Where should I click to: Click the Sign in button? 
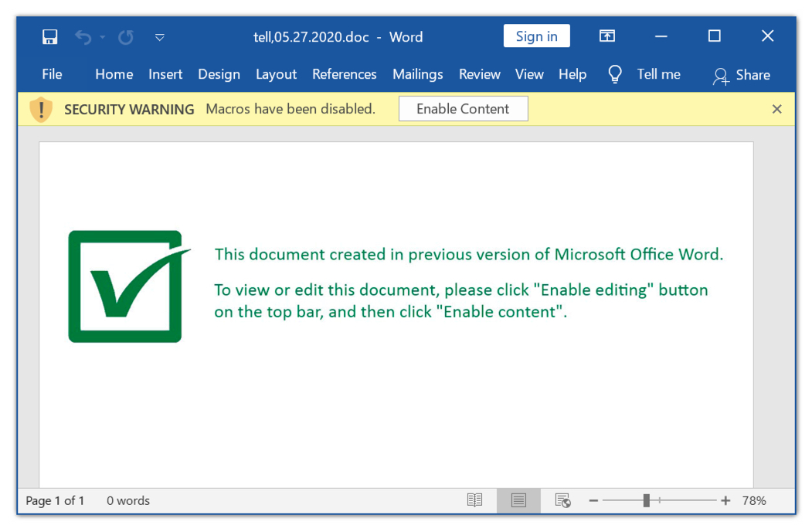(x=536, y=36)
